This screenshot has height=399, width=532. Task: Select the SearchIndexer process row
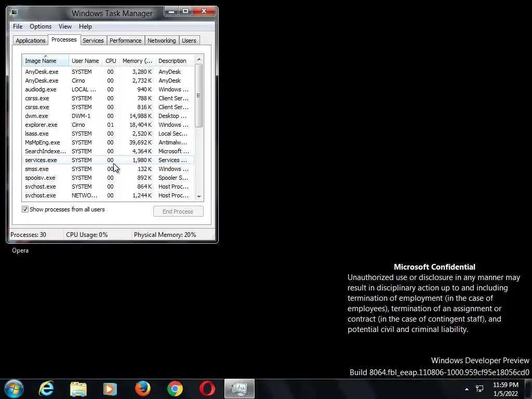pyautogui.click(x=108, y=151)
